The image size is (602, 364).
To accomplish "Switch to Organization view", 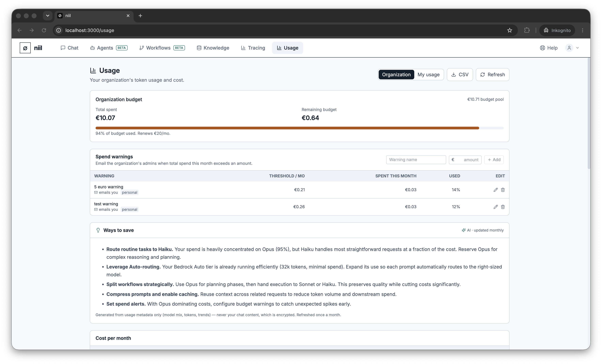I will [x=396, y=74].
